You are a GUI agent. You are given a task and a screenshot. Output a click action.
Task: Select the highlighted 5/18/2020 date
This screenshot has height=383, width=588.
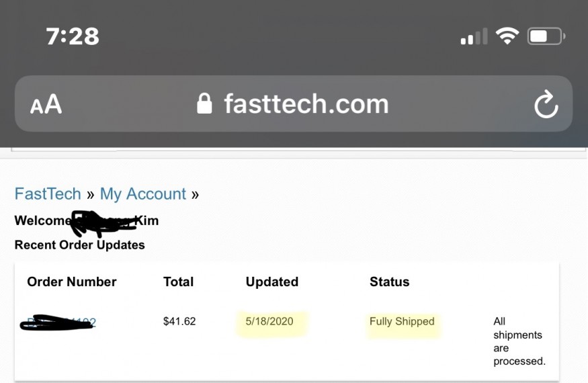coord(269,321)
